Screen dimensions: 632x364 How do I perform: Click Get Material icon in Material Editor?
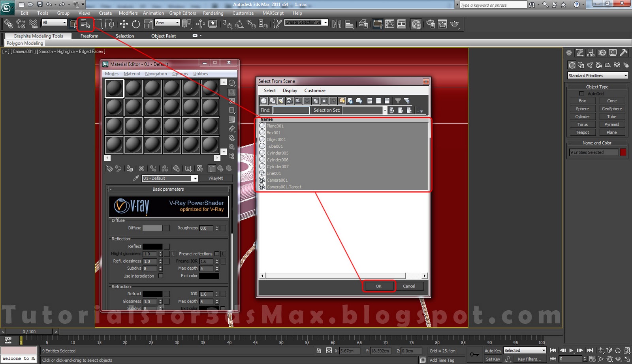(x=109, y=169)
